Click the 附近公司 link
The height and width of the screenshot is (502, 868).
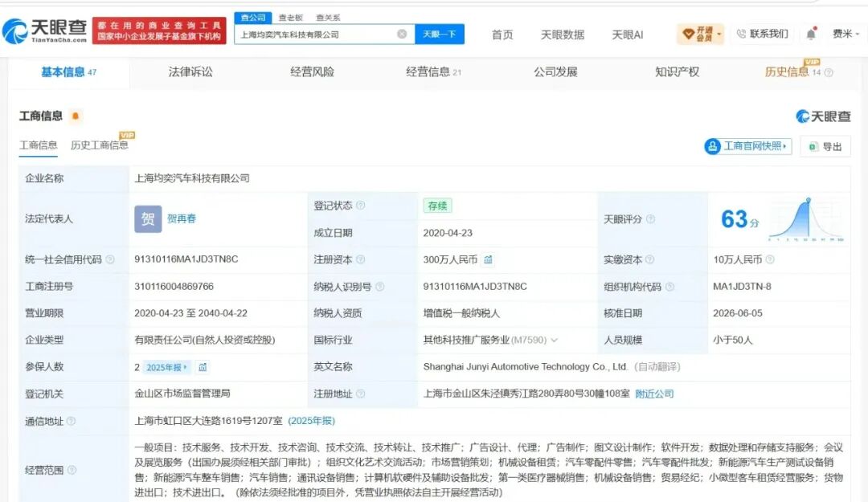pos(654,394)
